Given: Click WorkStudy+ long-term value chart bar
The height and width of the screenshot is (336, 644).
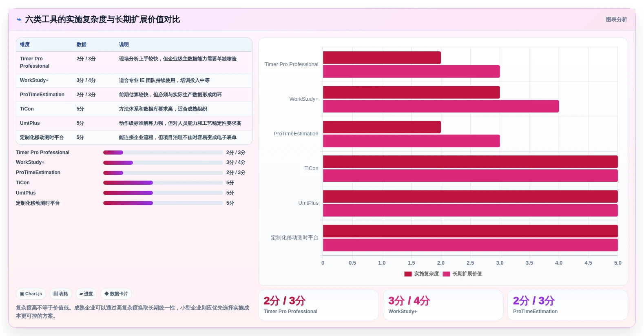Looking at the screenshot, I should coord(441,106).
